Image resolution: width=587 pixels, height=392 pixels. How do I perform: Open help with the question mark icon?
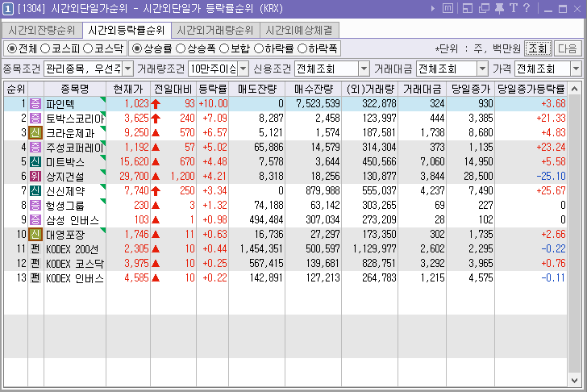[527, 8]
